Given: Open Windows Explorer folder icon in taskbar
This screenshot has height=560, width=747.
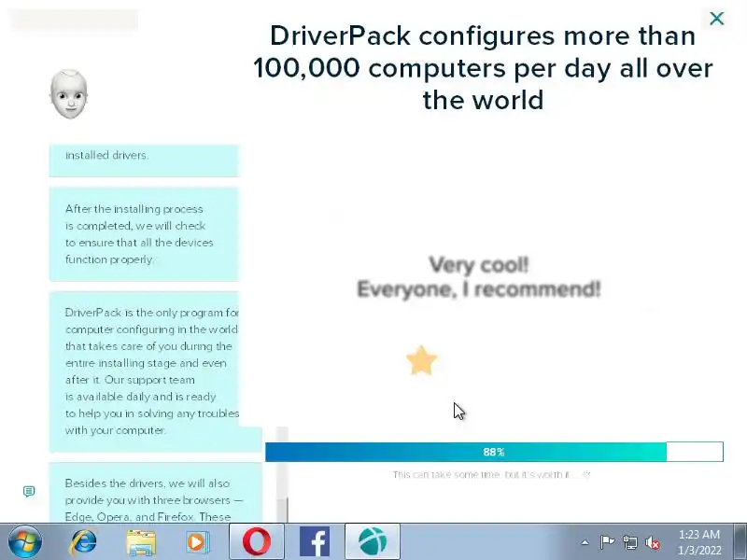Looking at the screenshot, I should [141, 542].
